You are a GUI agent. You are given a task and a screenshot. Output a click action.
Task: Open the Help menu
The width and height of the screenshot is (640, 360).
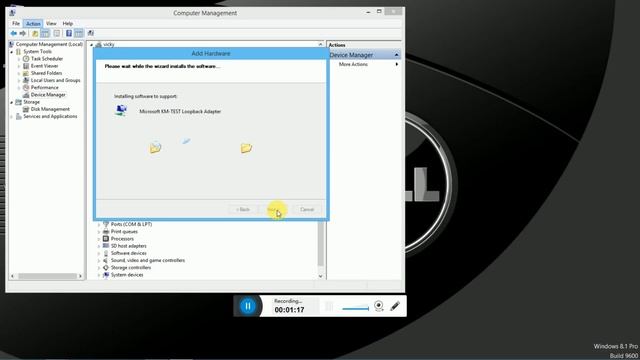point(68,24)
